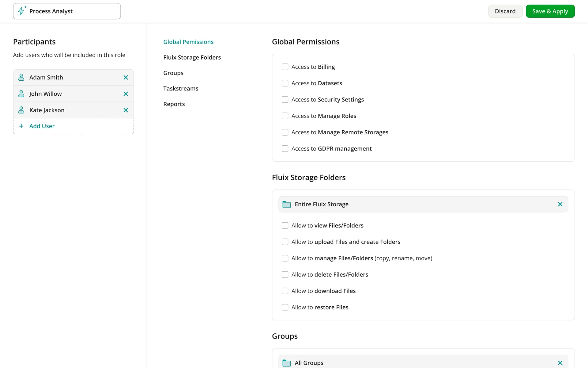
Task: Open the Reports section link
Action: click(174, 104)
